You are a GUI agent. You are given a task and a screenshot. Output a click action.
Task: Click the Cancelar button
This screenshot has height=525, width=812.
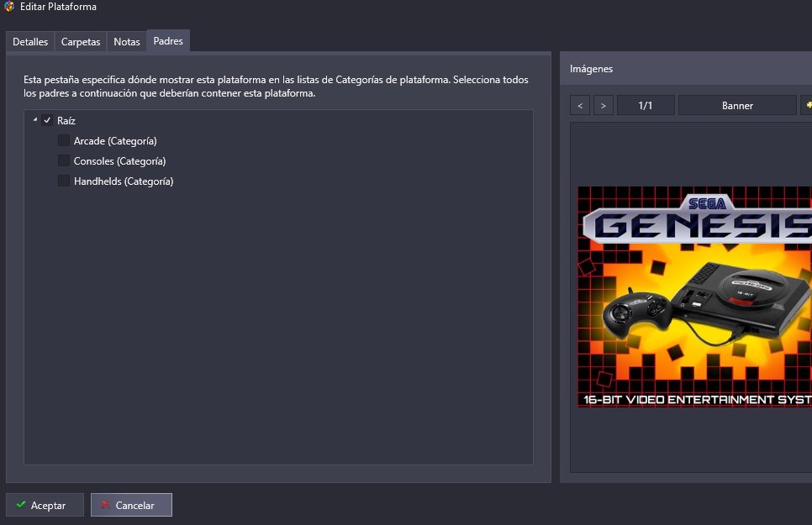131,505
